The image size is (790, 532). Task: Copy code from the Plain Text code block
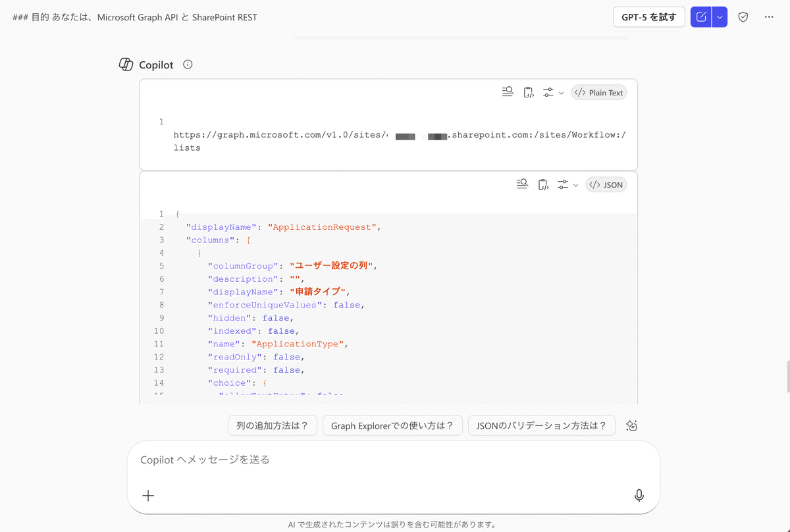[x=528, y=92]
